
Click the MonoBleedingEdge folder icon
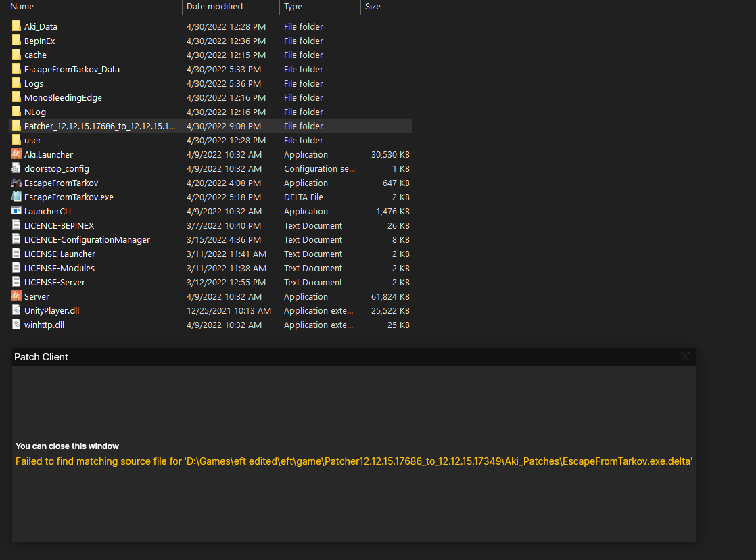(x=16, y=97)
